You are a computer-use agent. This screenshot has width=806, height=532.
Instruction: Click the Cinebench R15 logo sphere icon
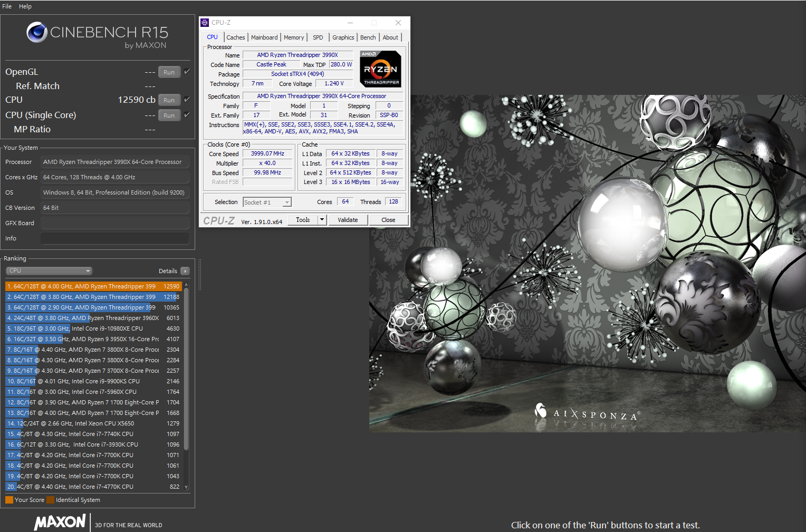click(37, 33)
